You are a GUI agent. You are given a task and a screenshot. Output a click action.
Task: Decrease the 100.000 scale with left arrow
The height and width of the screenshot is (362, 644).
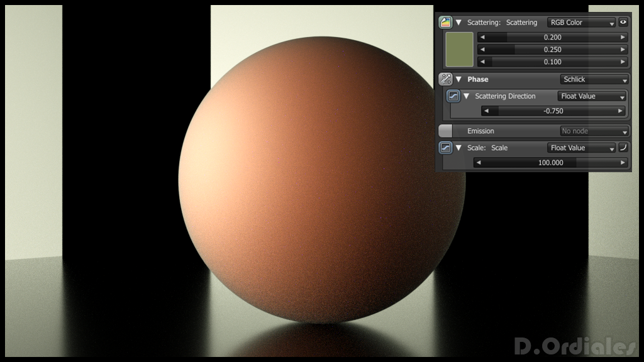point(479,163)
